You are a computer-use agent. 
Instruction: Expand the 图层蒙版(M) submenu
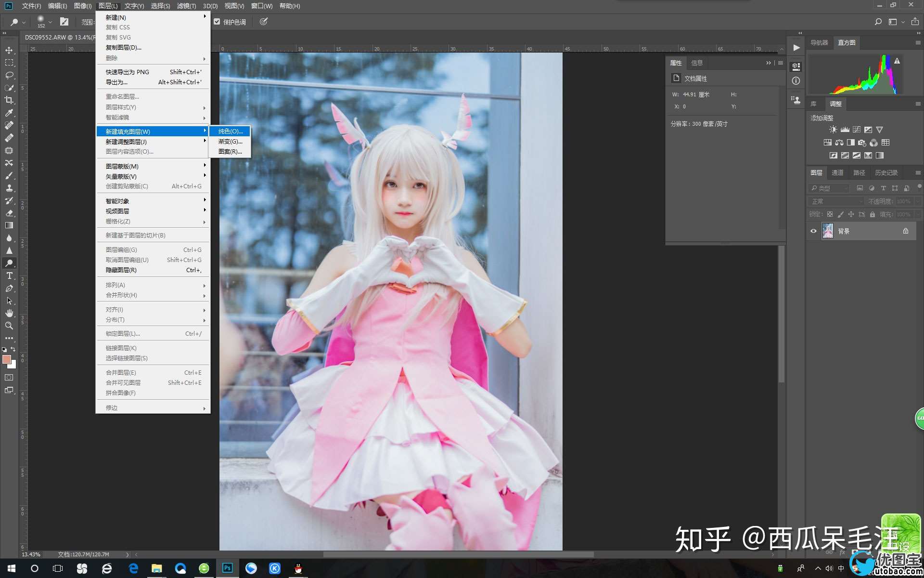coord(153,166)
